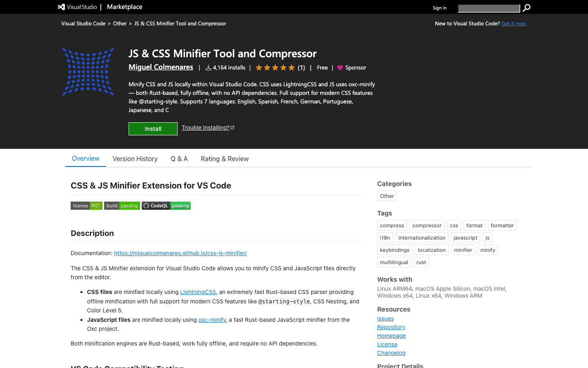This screenshot has height=368, width=588.
Task: Click the formatter tag
Action: coord(502,225)
